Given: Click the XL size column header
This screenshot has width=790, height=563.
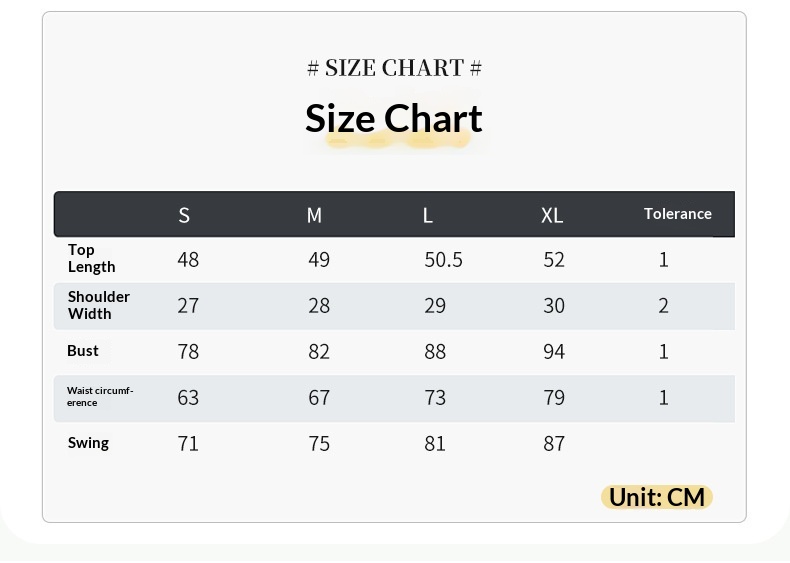Looking at the screenshot, I should [x=552, y=216].
